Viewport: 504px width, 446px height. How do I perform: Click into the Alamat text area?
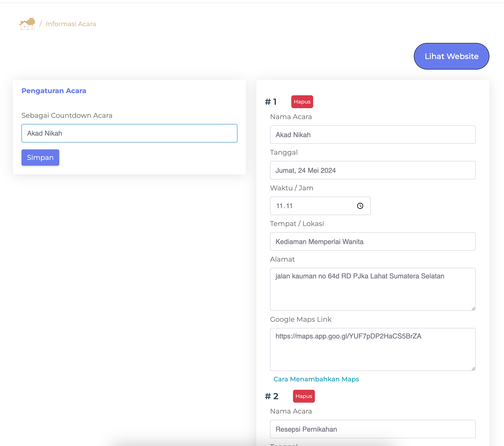pyautogui.click(x=372, y=289)
